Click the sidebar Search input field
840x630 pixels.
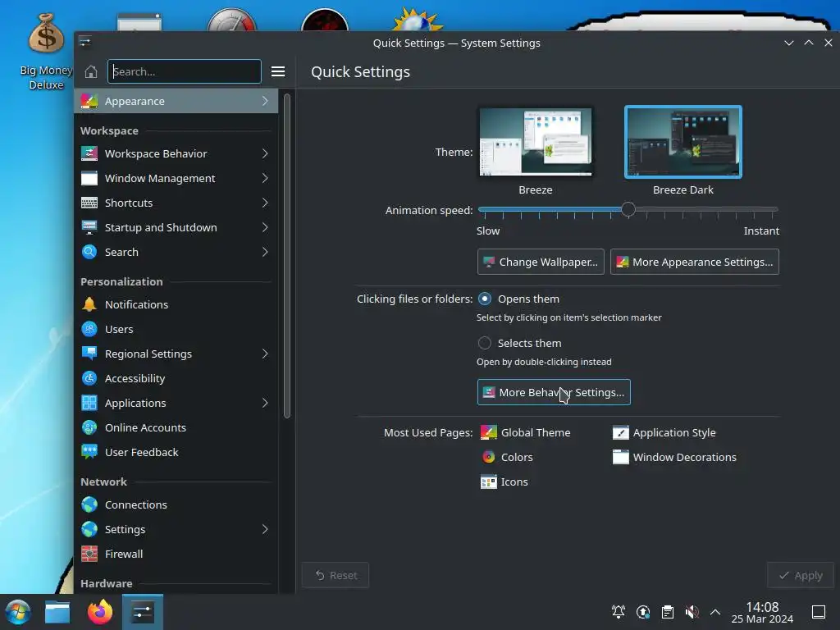click(185, 72)
